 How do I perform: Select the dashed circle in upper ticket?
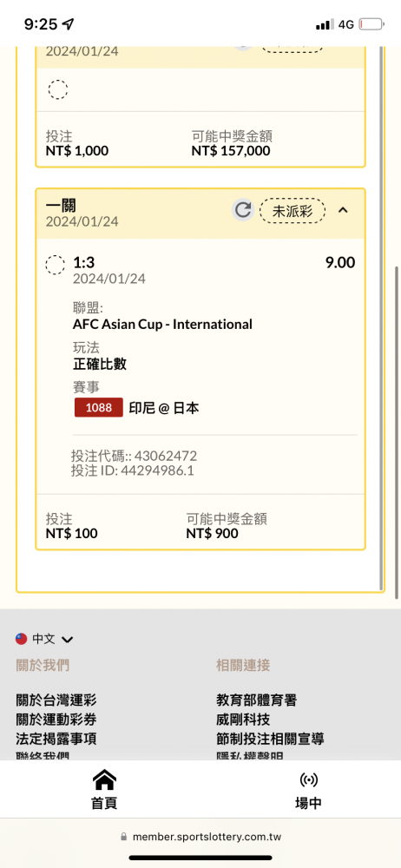coord(57,89)
